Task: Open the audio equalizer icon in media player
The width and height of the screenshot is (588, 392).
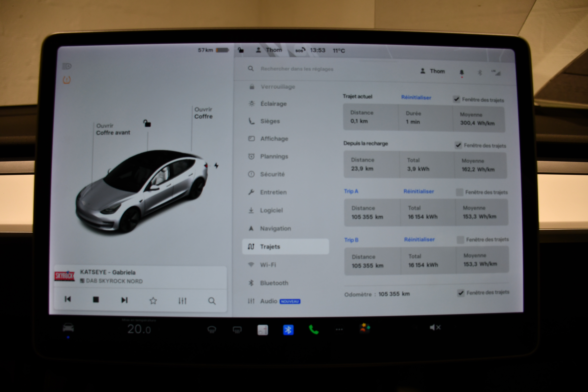Action: click(182, 301)
